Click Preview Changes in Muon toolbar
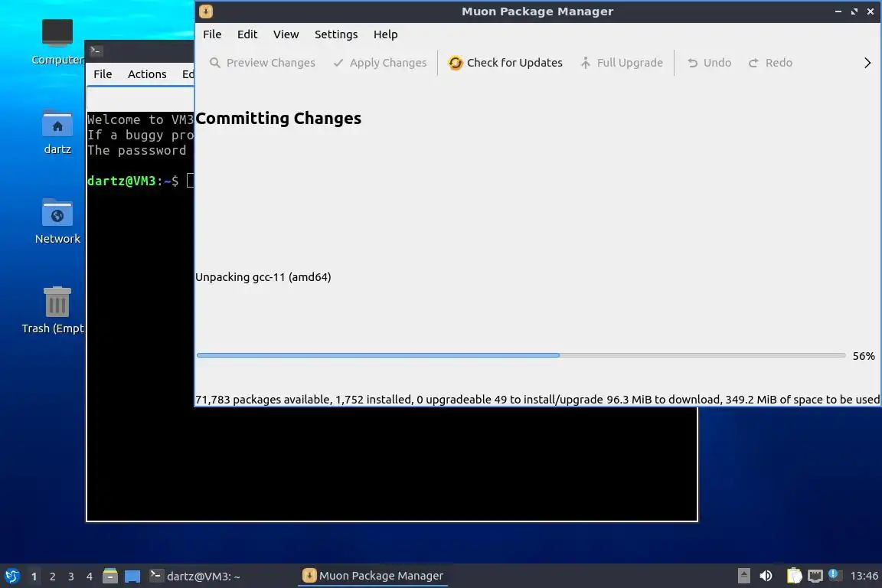This screenshot has width=882, height=588. coord(262,63)
